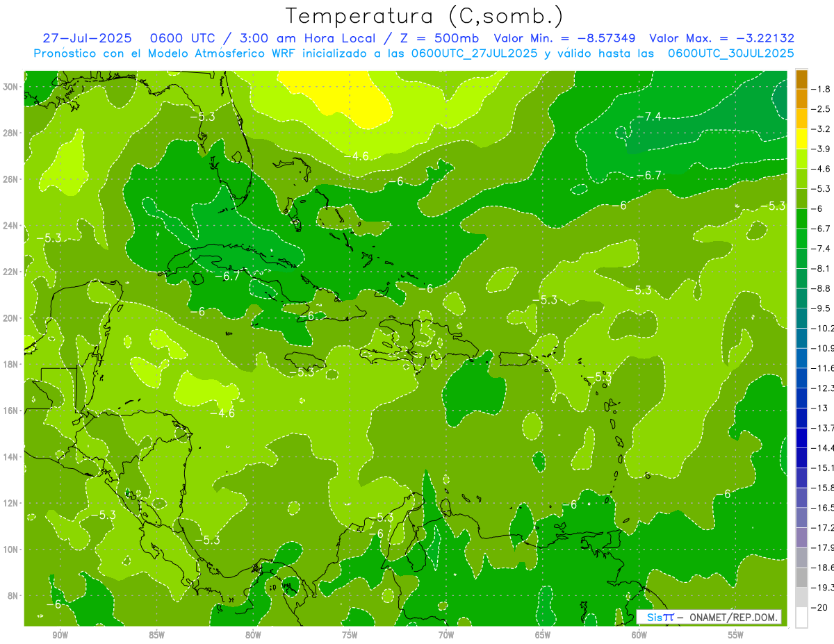Pick the lime swatch between -3.9 and -4.6
The width and height of the screenshot is (834, 644).
pos(801,159)
